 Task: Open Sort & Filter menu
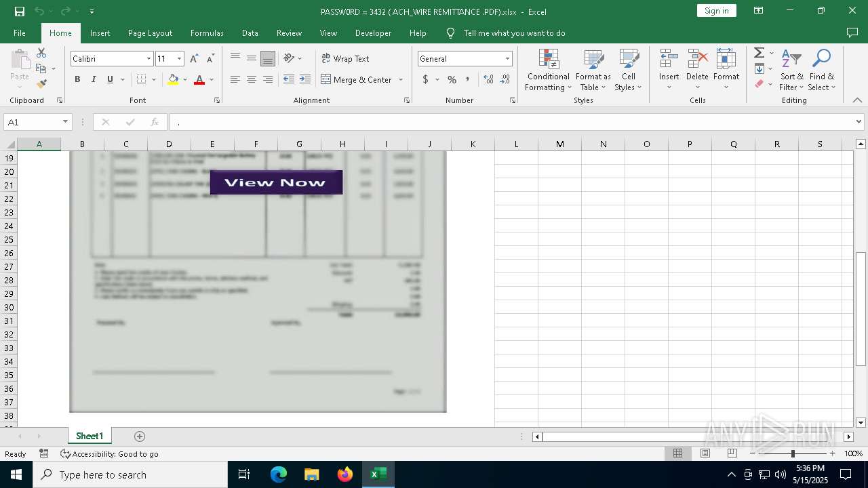[x=791, y=70]
